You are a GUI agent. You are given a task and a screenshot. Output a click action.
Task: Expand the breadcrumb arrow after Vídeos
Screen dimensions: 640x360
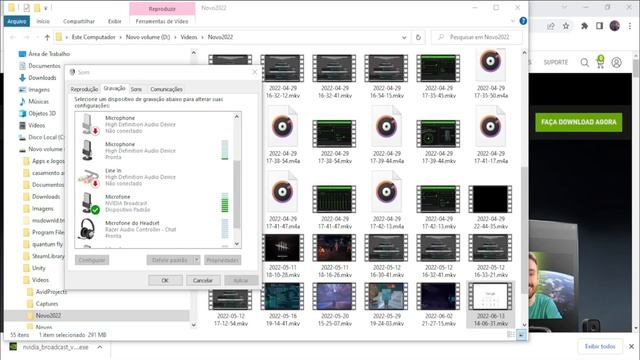point(202,37)
